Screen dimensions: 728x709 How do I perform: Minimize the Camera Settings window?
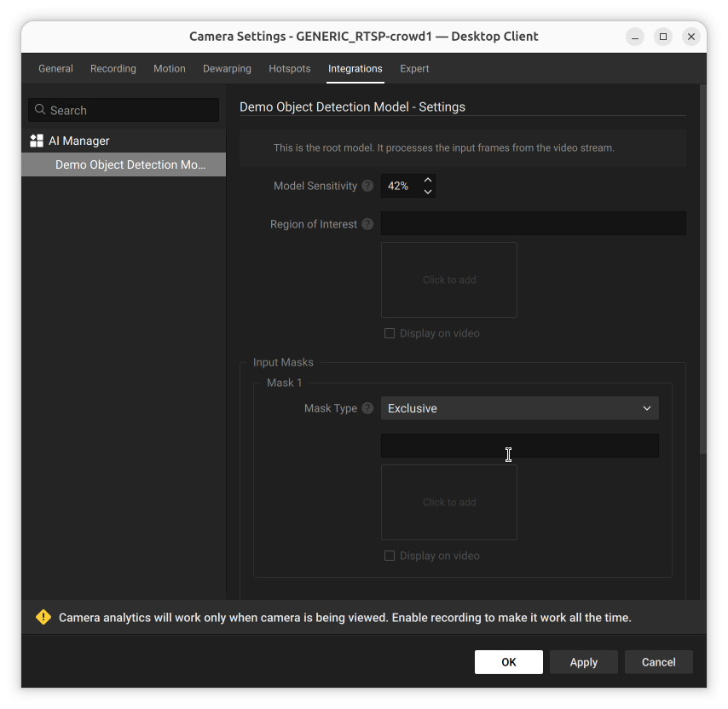(635, 37)
